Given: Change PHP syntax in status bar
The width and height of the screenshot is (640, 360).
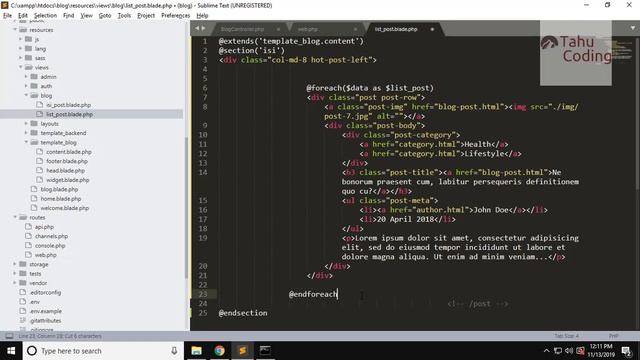Looking at the screenshot, I should click(613, 336).
